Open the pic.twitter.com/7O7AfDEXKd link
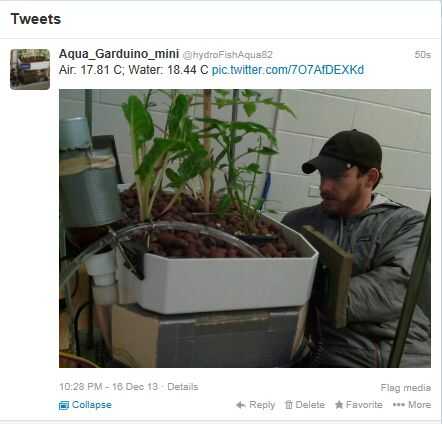The image size is (442, 424). coord(288,70)
